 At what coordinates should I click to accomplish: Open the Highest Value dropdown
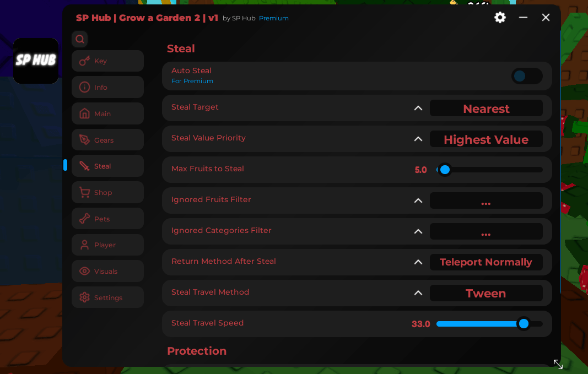pyautogui.click(x=486, y=139)
